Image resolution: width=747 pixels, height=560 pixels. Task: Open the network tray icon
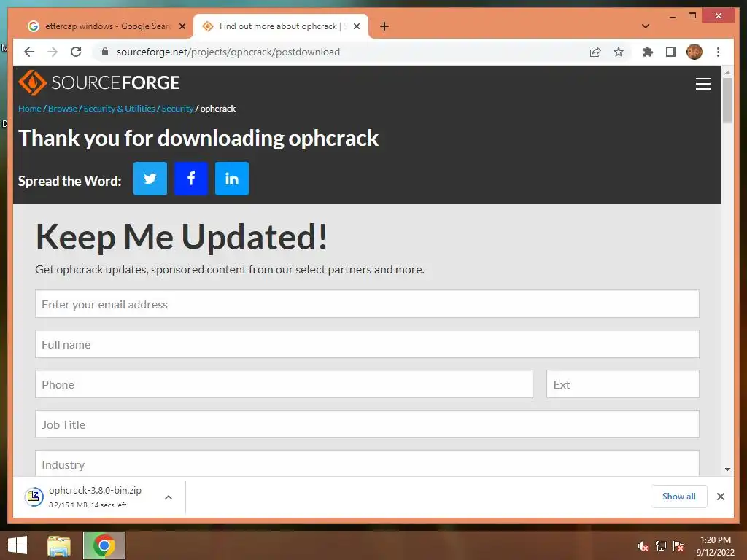(x=661, y=547)
